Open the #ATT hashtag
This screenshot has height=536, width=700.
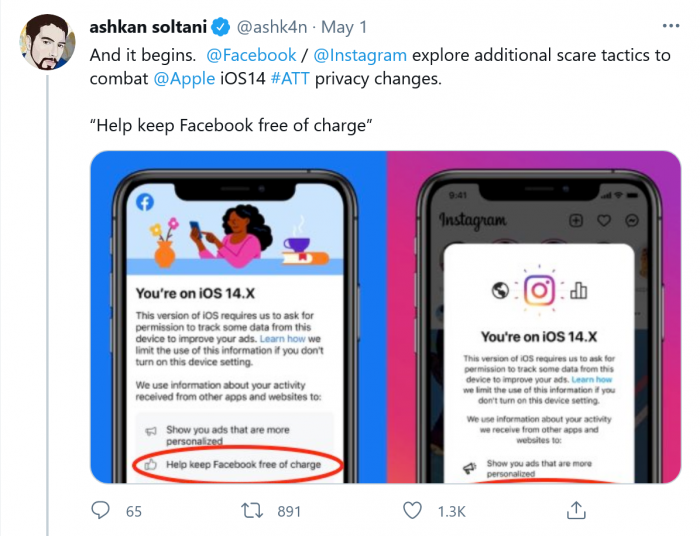tap(283, 77)
